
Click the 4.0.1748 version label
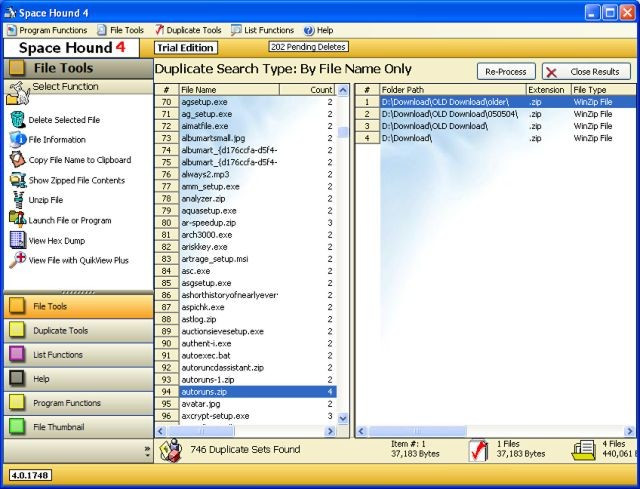pos(30,476)
